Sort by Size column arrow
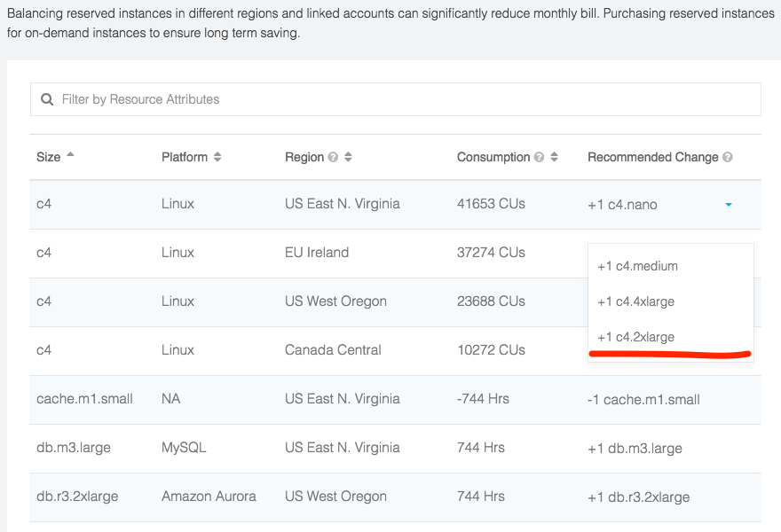 click(x=70, y=154)
